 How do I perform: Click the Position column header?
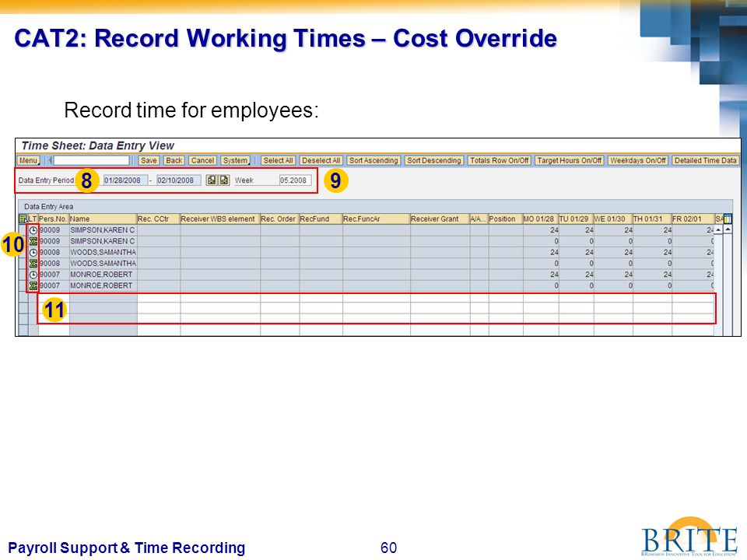[x=506, y=219]
